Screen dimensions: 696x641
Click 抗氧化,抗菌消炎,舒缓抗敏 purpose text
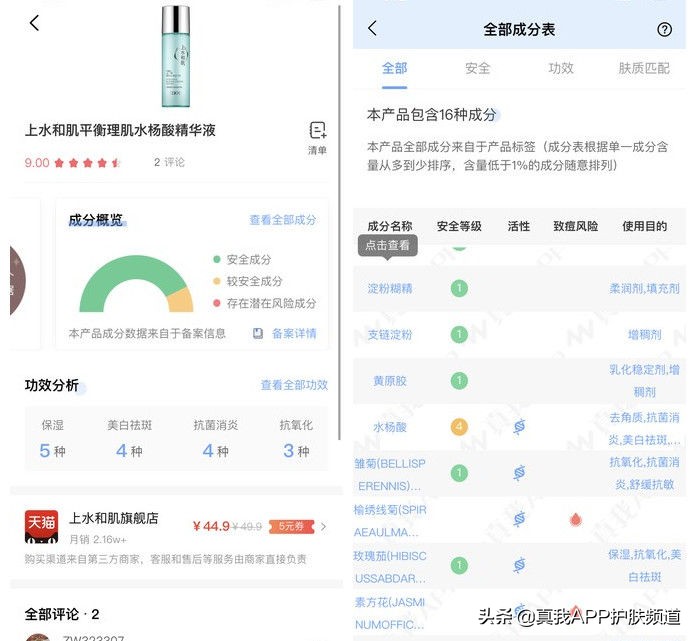tap(644, 473)
